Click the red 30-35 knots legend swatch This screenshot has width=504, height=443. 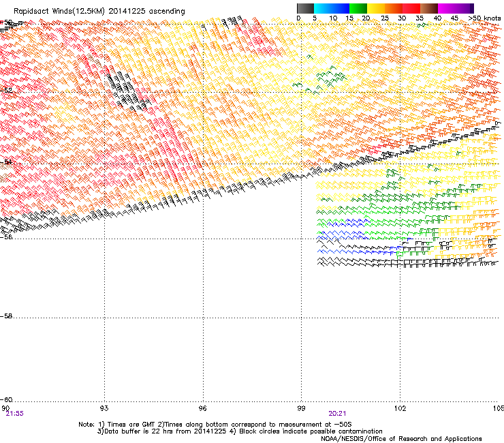[x=411, y=8]
